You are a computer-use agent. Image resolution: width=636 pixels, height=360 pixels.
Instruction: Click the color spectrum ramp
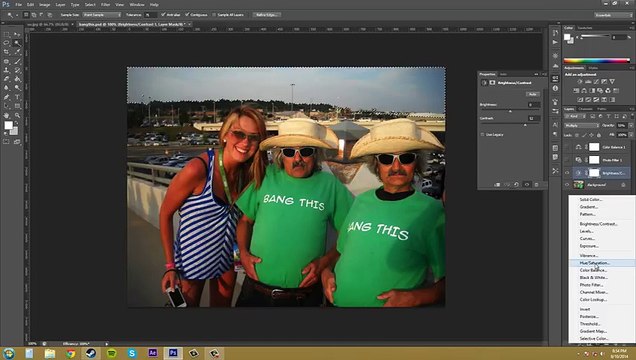[x=597, y=61]
